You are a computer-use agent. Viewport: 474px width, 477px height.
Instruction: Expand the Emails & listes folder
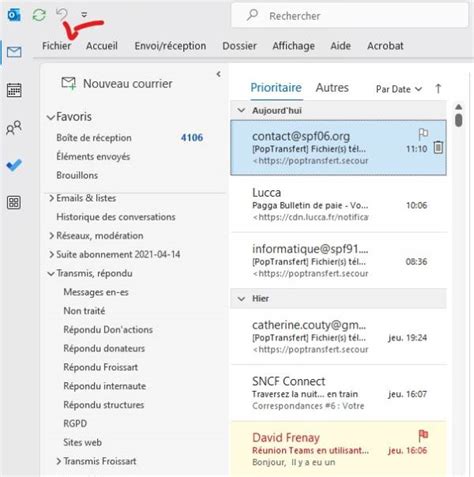[51, 198]
